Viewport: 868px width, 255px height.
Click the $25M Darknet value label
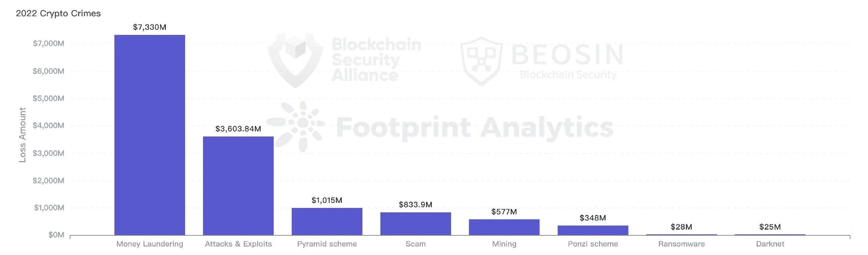pos(770,227)
